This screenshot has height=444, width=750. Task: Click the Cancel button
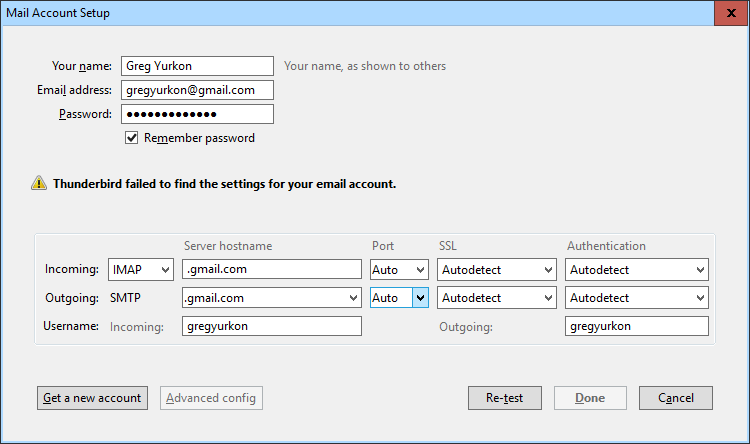(x=676, y=398)
